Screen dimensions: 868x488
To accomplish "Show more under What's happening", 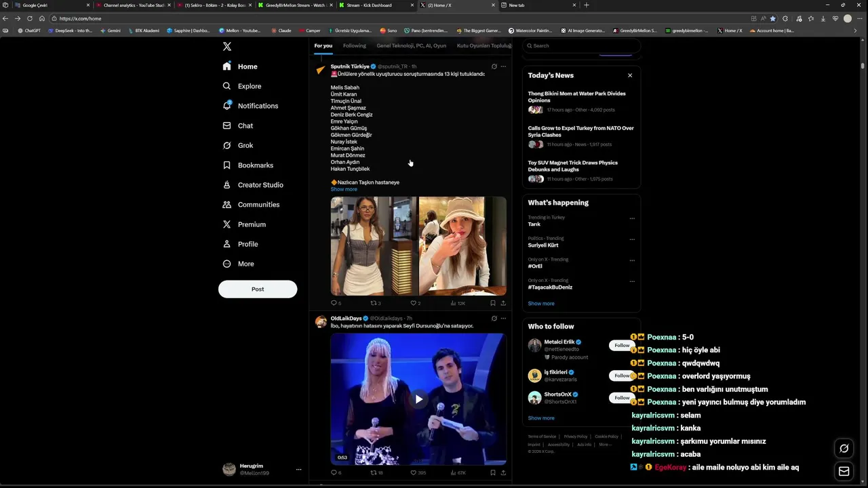I will [541, 304].
